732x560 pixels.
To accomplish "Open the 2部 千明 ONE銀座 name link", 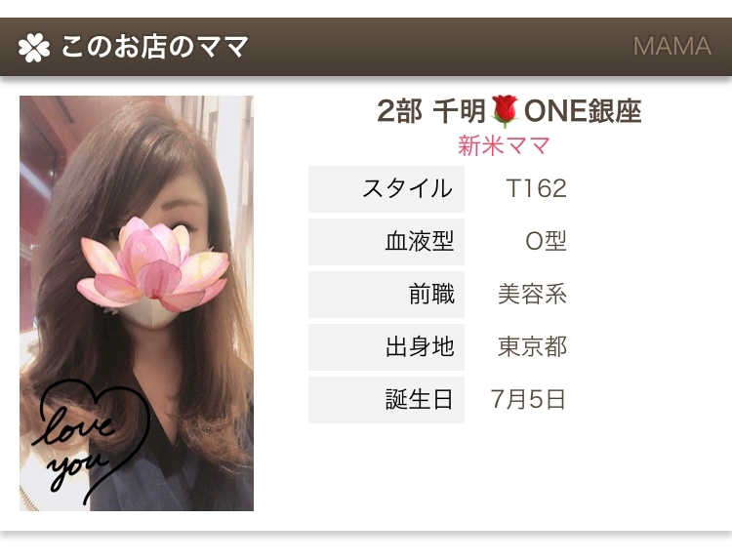I will click(x=508, y=111).
